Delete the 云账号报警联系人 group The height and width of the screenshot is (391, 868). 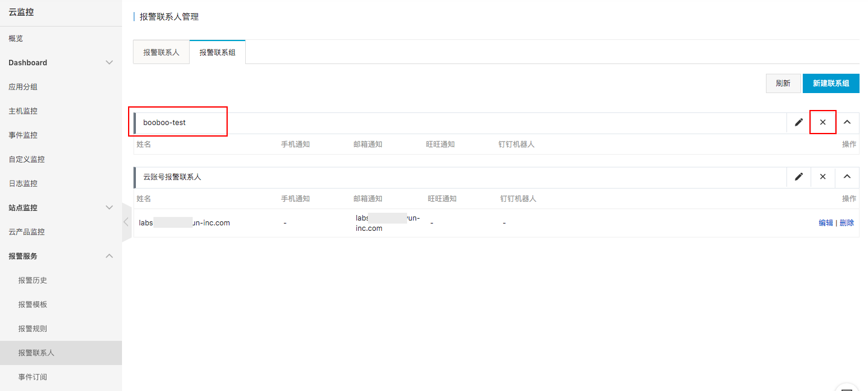(x=823, y=177)
